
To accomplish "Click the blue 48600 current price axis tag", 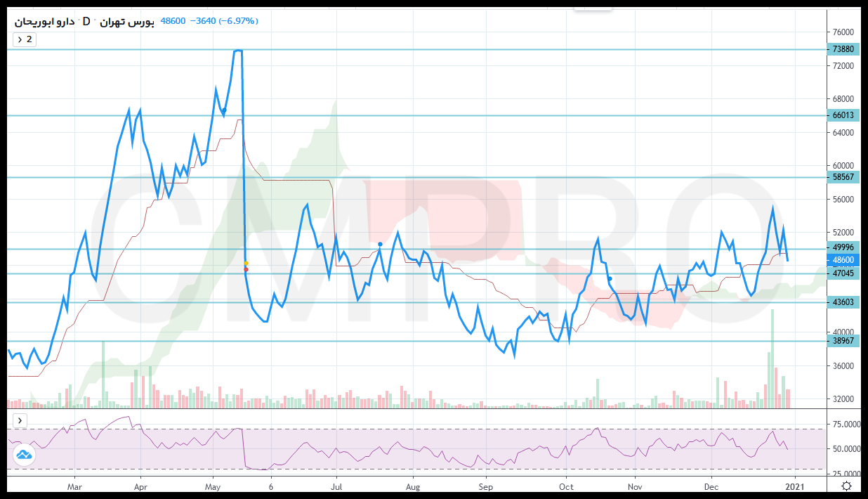I will (843, 260).
